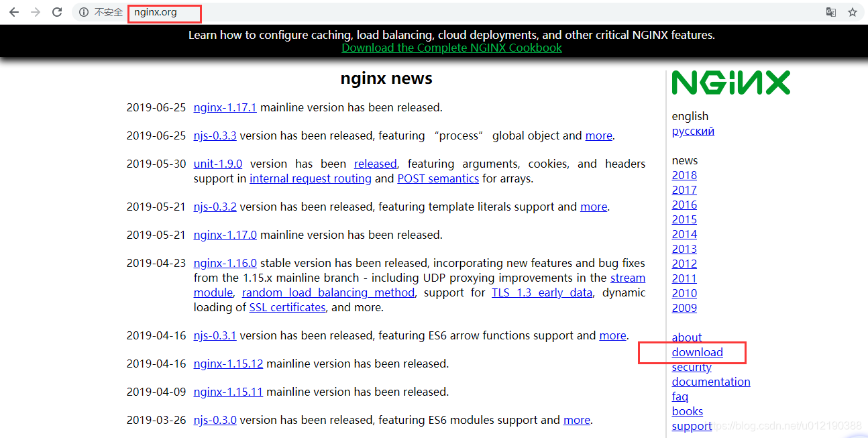Open the books page
Image resolution: width=868 pixels, height=438 pixels.
(688, 411)
